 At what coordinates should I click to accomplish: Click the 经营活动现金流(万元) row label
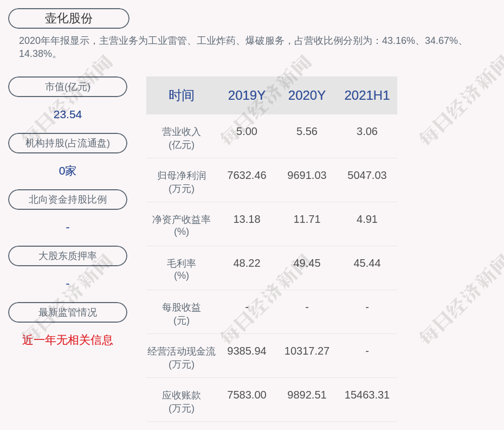(182, 358)
